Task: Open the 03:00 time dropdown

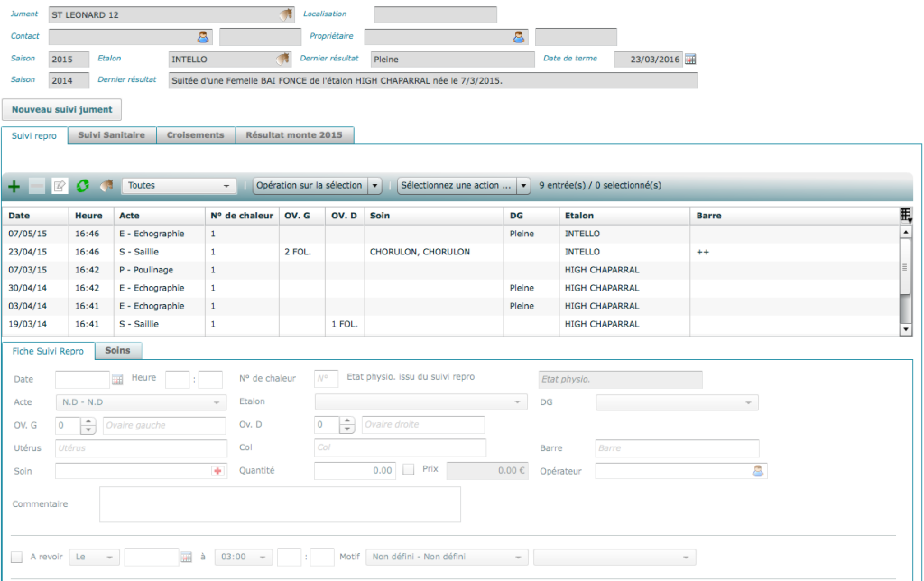Action: point(244,557)
